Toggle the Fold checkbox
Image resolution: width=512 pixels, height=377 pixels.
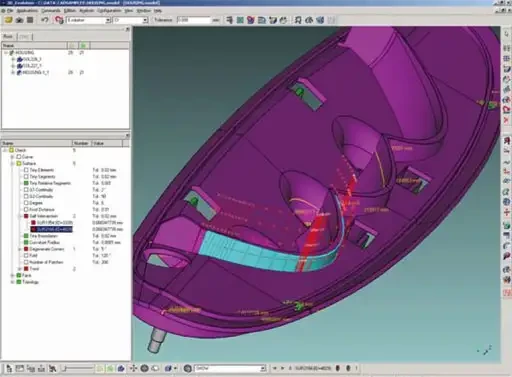[26, 256]
